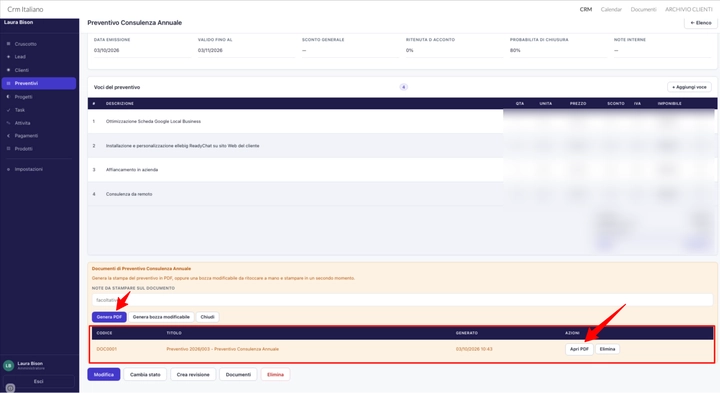Click the Cambia stato button
The height and width of the screenshot is (393, 720).
click(x=145, y=375)
